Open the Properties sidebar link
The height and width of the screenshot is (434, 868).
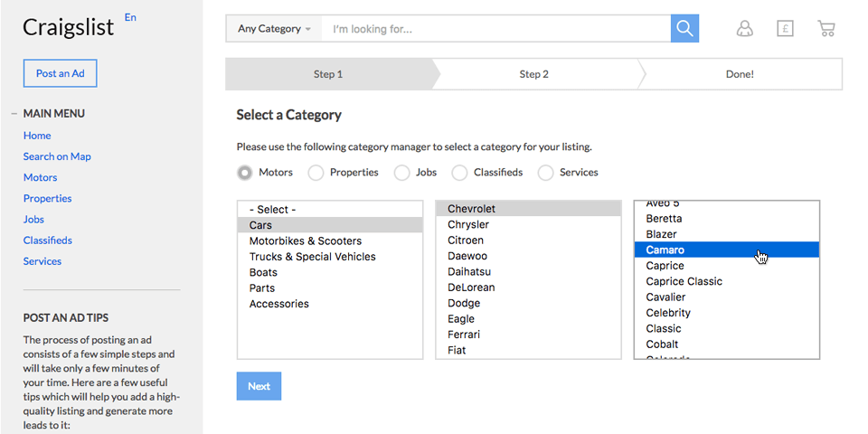click(x=48, y=198)
